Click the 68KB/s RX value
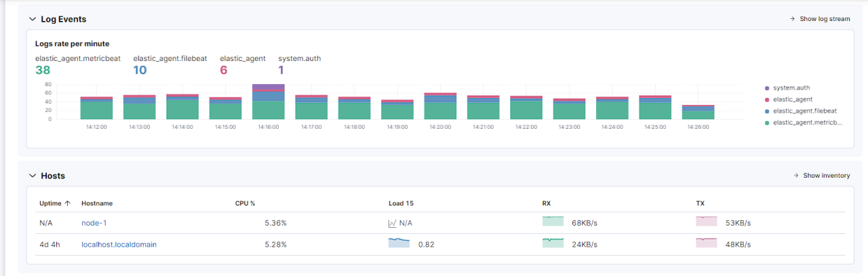This screenshot has height=276, width=868. 585,223
